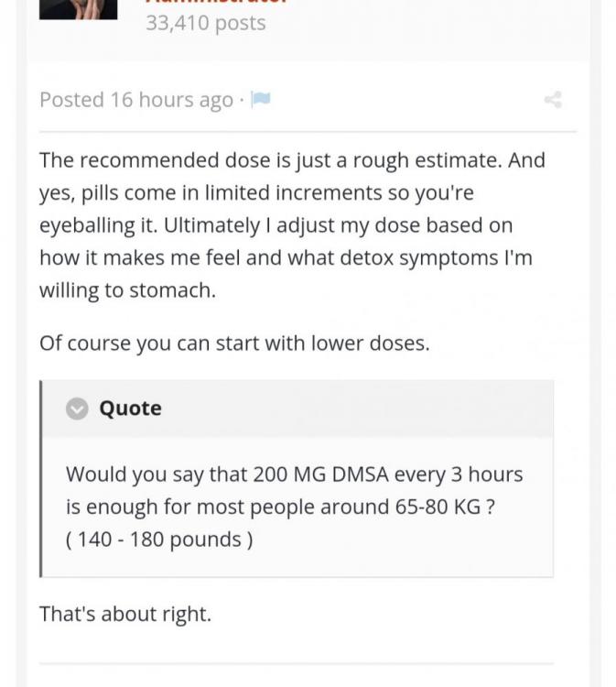Click the "yes, pills come in limited increments" line
The height and width of the screenshot is (687, 616).
[x=256, y=193]
